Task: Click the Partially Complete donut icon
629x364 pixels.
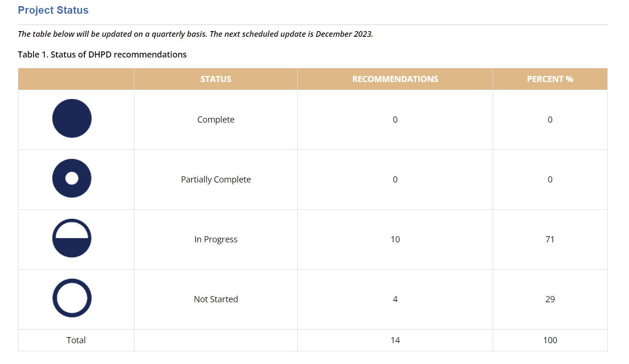Action: [x=72, y=178]
